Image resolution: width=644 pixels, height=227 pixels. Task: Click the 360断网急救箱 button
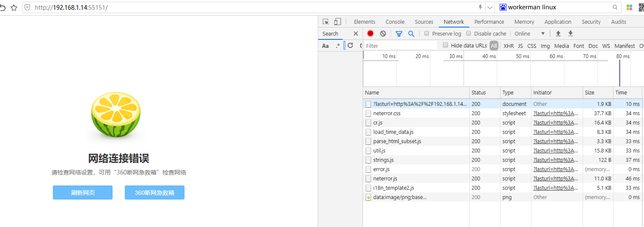tap(154, 192)
